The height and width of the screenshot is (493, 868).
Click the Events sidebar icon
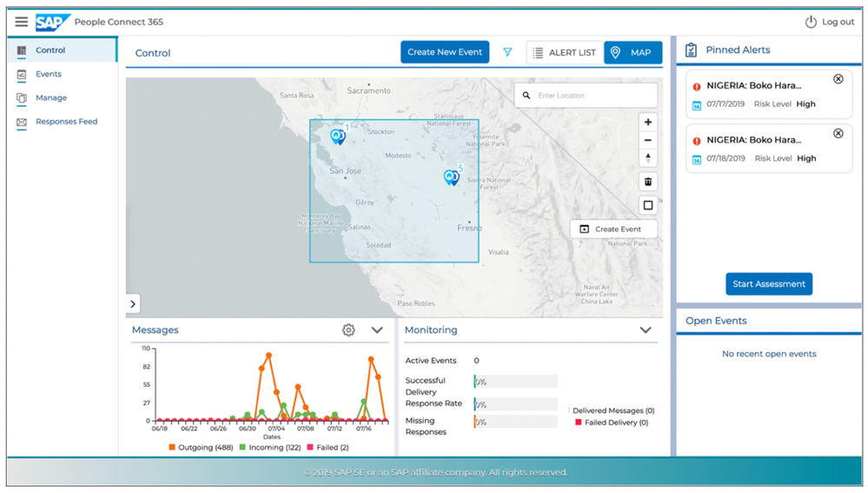(x=22, y=74)
